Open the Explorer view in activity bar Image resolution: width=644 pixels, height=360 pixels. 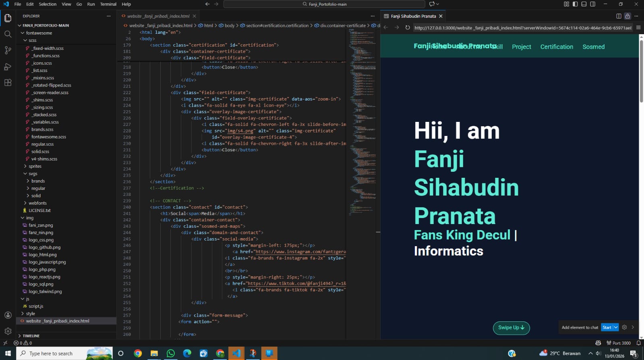coord(8,18)
